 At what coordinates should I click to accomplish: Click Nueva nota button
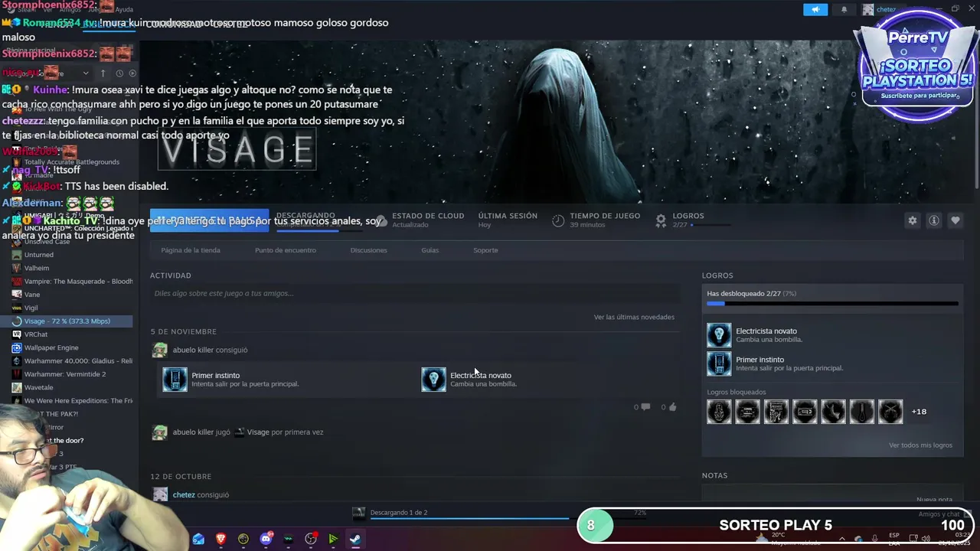934,499
